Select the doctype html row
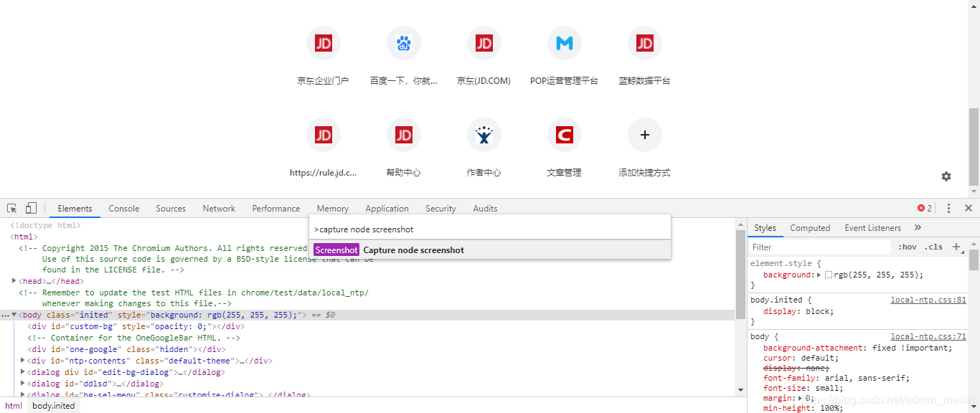Image resolution: width=980 pixels, height=413 pixels. (x=367, y=225)
